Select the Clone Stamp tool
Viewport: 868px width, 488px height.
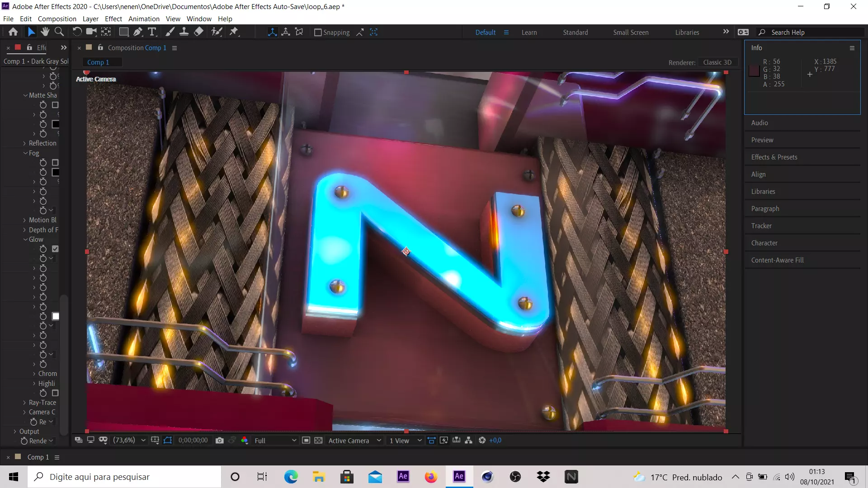point(184,32)
